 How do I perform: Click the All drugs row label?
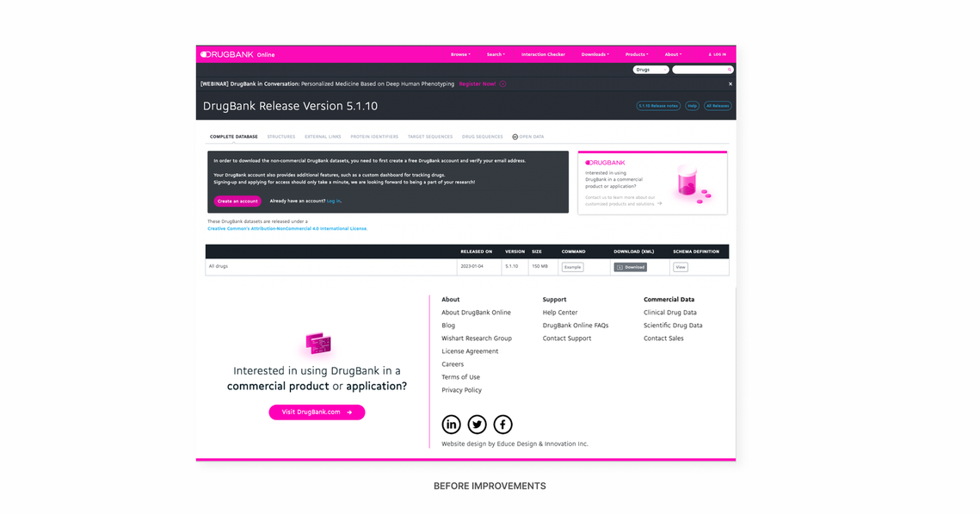point(219,266)
